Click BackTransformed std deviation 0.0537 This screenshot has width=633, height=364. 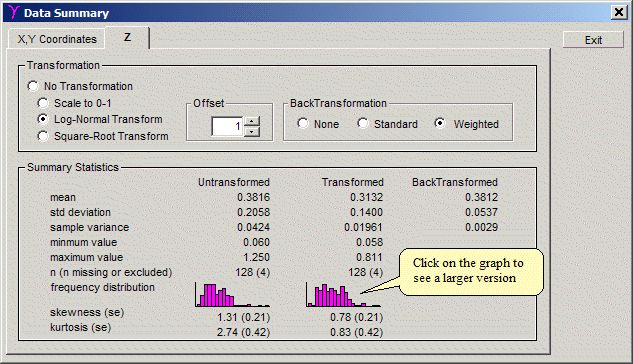(x=481, y=212)
